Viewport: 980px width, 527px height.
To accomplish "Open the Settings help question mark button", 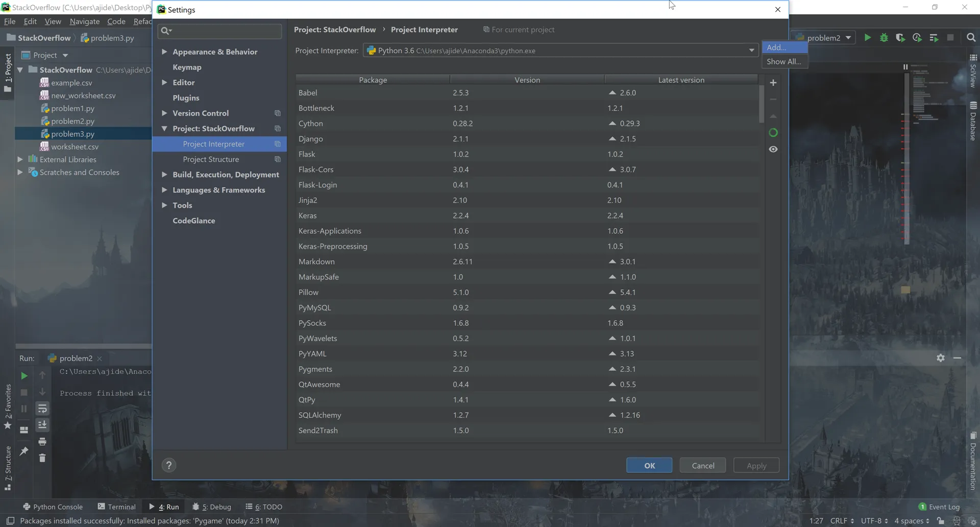I will [169, 465].
